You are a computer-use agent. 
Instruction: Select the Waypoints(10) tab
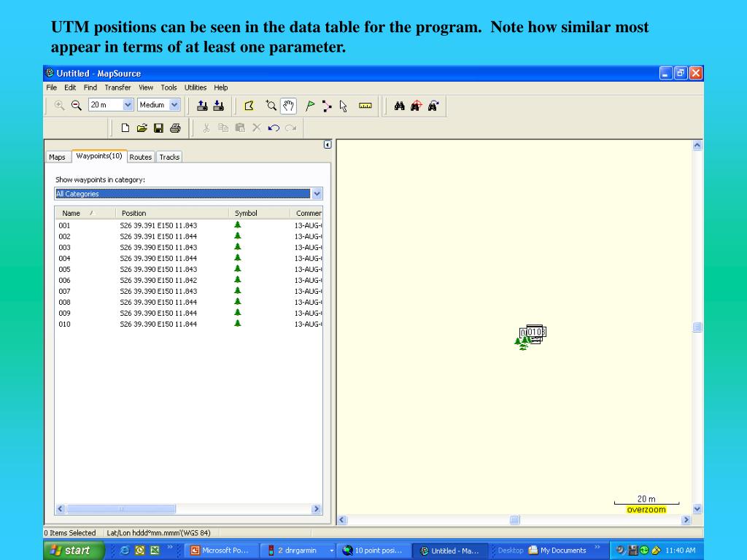coord(99,156)
